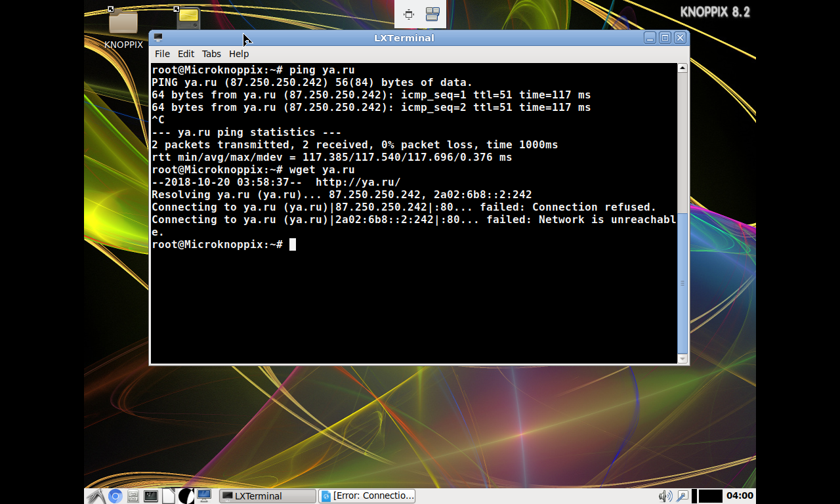This screenshot has height=504, width=840.
Task: Click the 'icmp_seq=1' ping reply line
Action: pyautogui.click(x=371, y=94)
